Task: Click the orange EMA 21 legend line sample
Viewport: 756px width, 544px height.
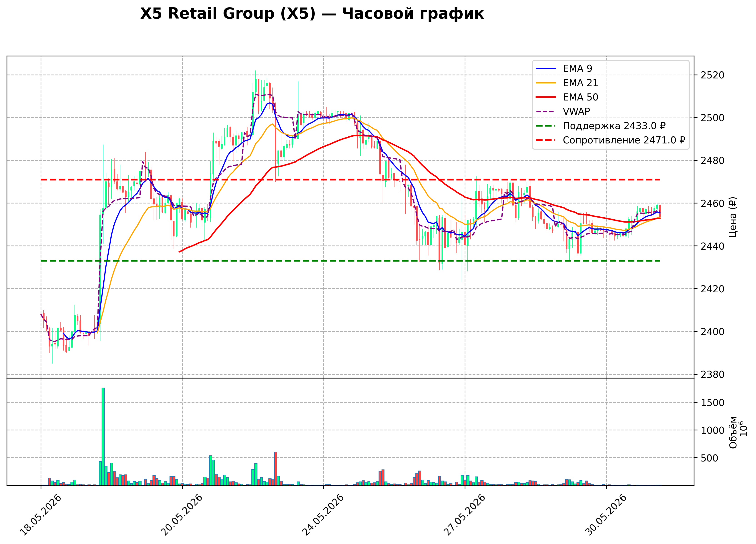Action: coord(546,83)
